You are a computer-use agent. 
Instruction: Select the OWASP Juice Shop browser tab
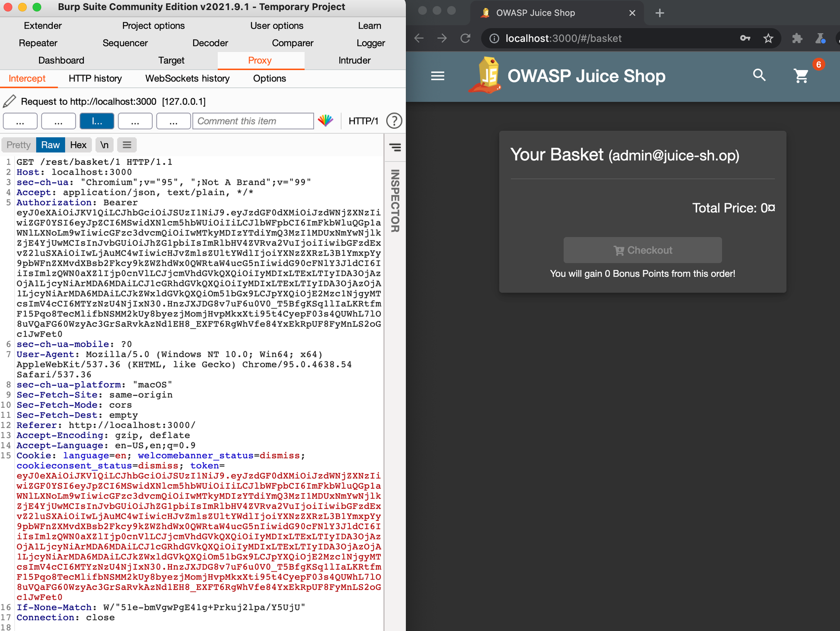click(x=557, y=13)
